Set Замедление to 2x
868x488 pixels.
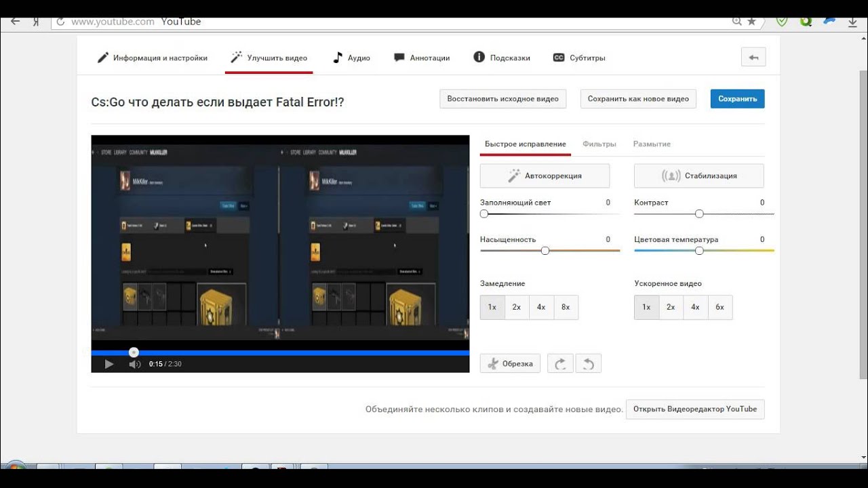pos(517,307)
